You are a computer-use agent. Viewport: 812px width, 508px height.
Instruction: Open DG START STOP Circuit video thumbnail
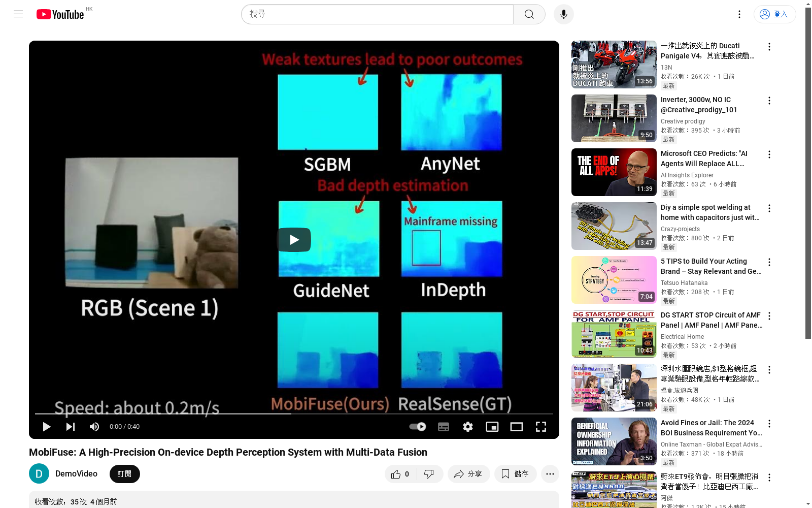click(614, 334)
